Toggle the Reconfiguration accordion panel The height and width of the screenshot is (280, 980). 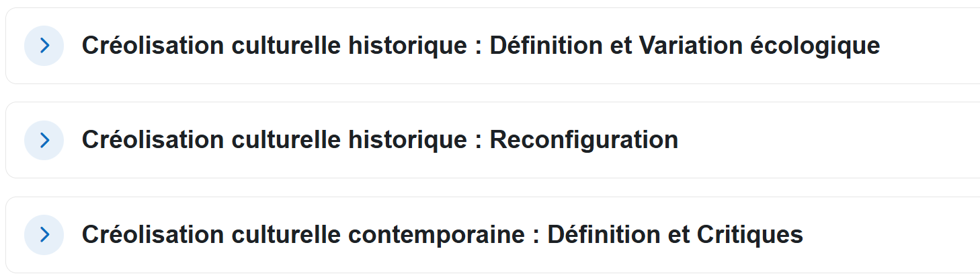tap(44, 140)
